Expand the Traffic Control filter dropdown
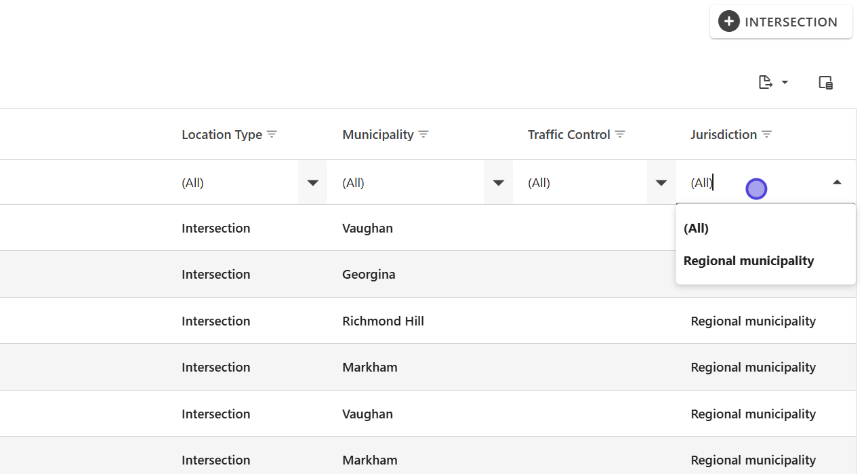This screenshot has height=474, width=868. click(x=661, y=182)
